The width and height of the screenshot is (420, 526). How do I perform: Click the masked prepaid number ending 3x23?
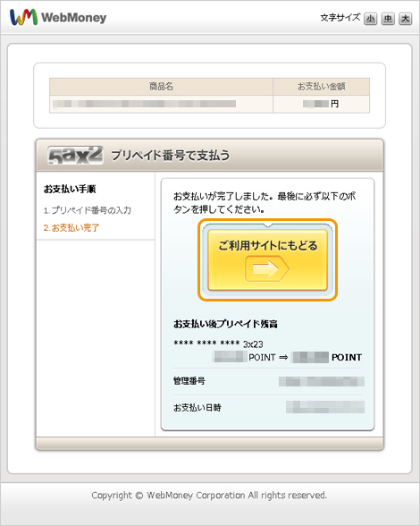tap(218, 344)
